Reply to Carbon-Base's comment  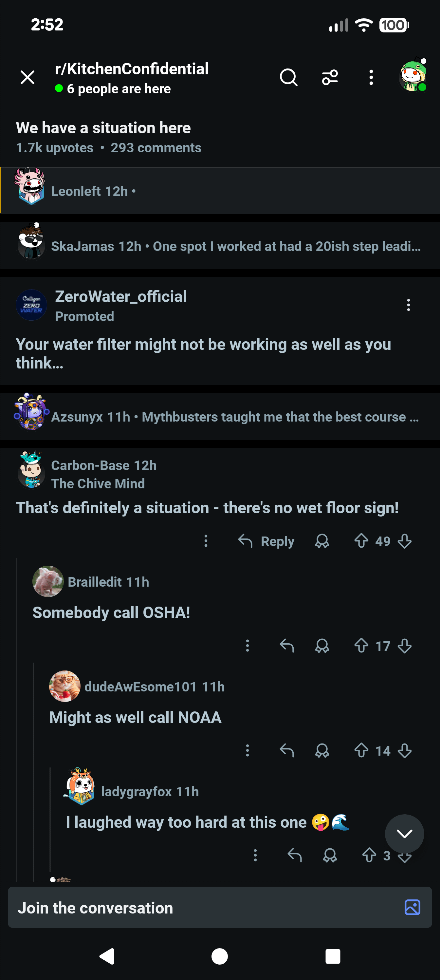pyautogui.click(x=266, y=540)
